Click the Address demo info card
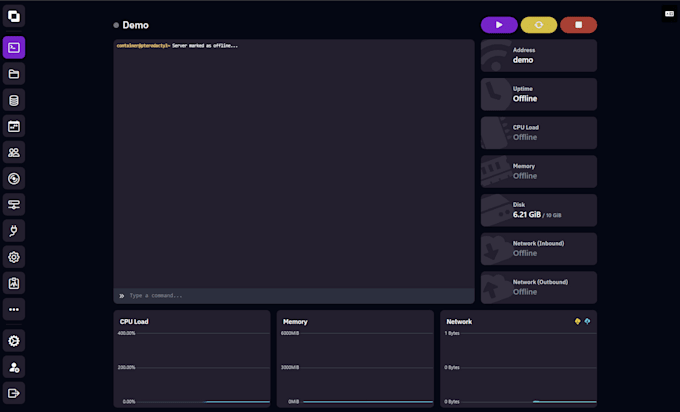This screenshot has width=680, height=412. [x=538, y=55]
